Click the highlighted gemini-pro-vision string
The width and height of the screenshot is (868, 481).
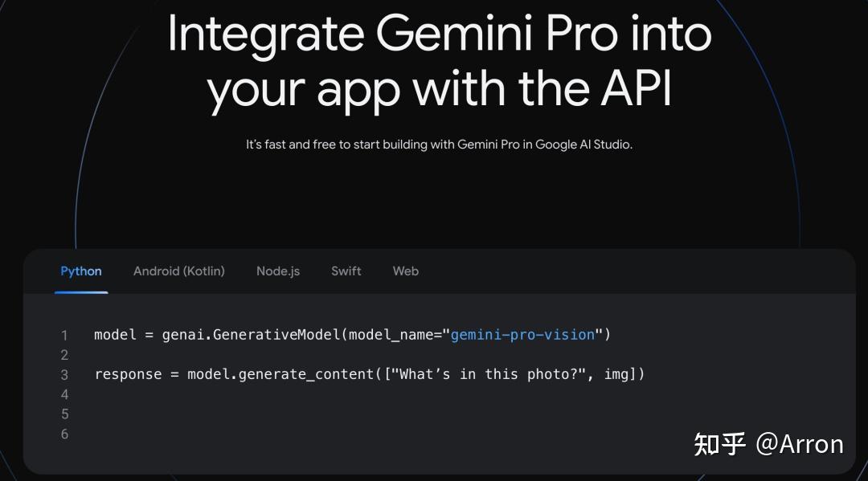click(522, 335)
